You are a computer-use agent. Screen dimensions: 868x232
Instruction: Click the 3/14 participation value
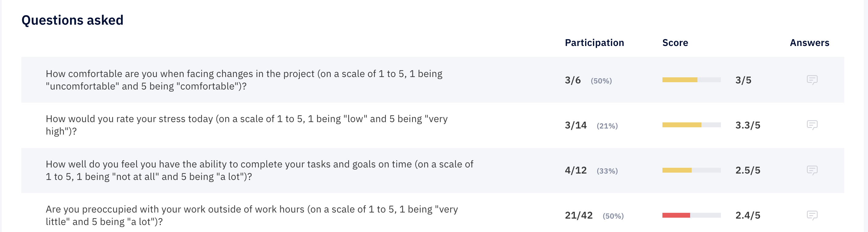[576, 125]
